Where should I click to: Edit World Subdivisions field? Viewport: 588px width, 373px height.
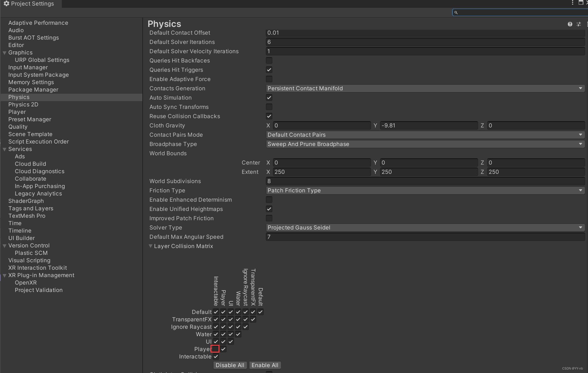pyautogui.click(x=425, y=181)
